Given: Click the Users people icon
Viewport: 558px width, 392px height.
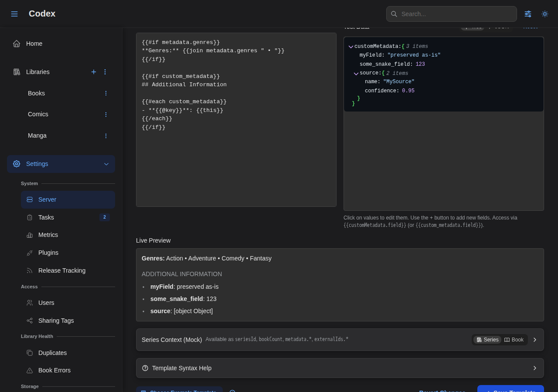Looking at the screenshot, I should 30,303.
